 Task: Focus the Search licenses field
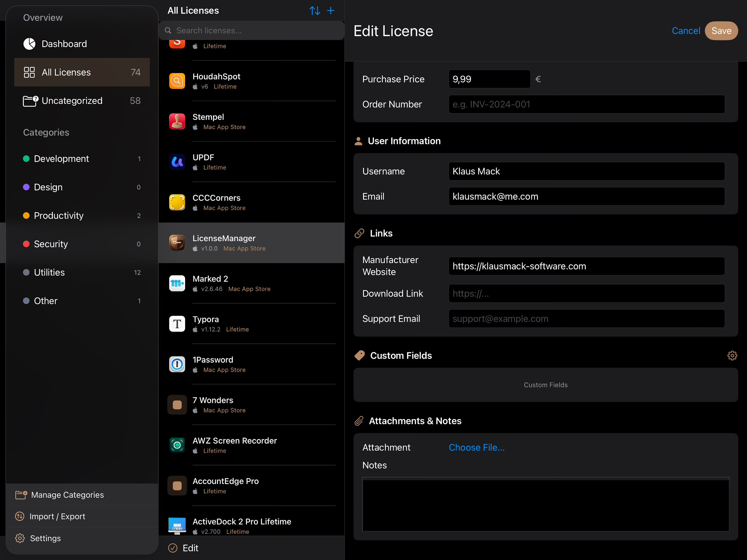252,31
